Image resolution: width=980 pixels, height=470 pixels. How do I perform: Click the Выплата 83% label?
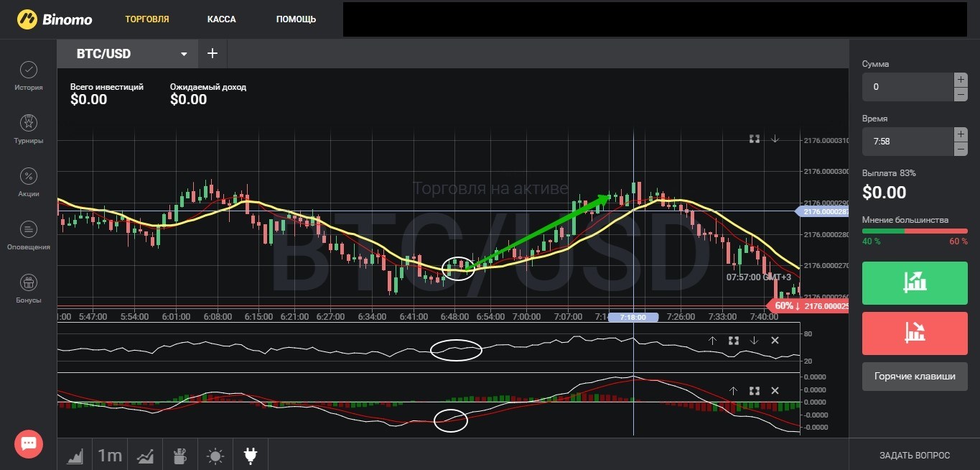tap(889, 173)
